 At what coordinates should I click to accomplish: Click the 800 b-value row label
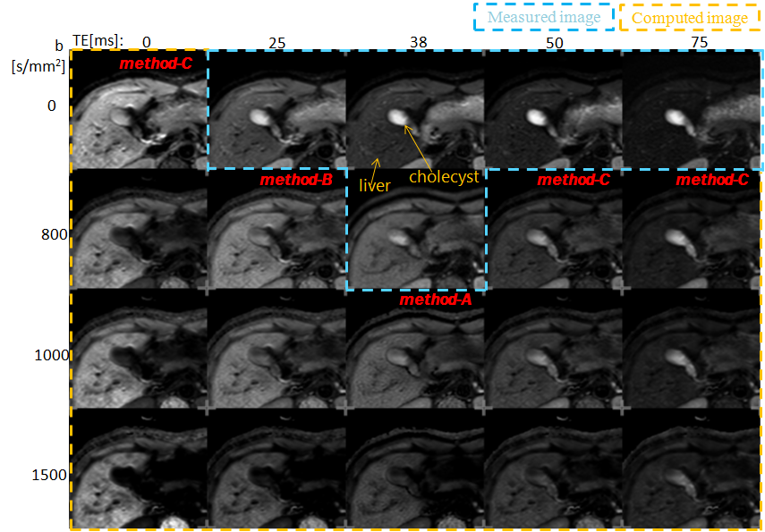55,234
